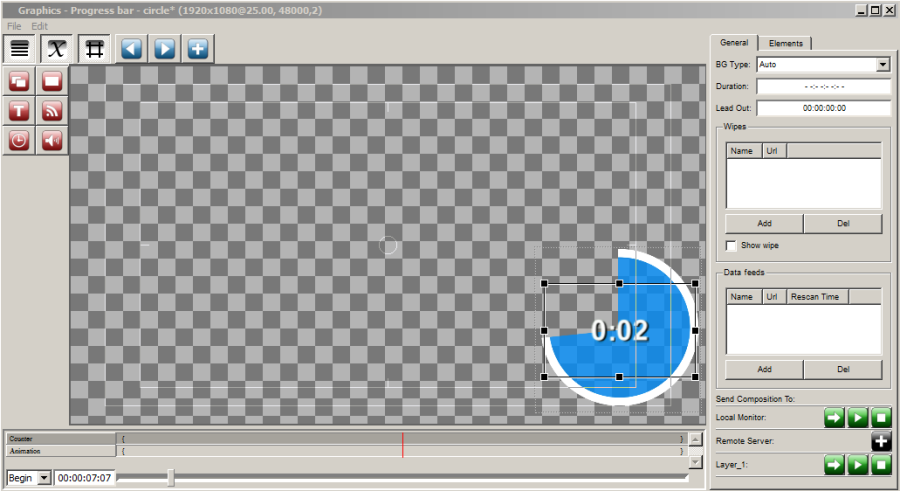
Task: Open the Begin dropdown
Action: (44, 478)
